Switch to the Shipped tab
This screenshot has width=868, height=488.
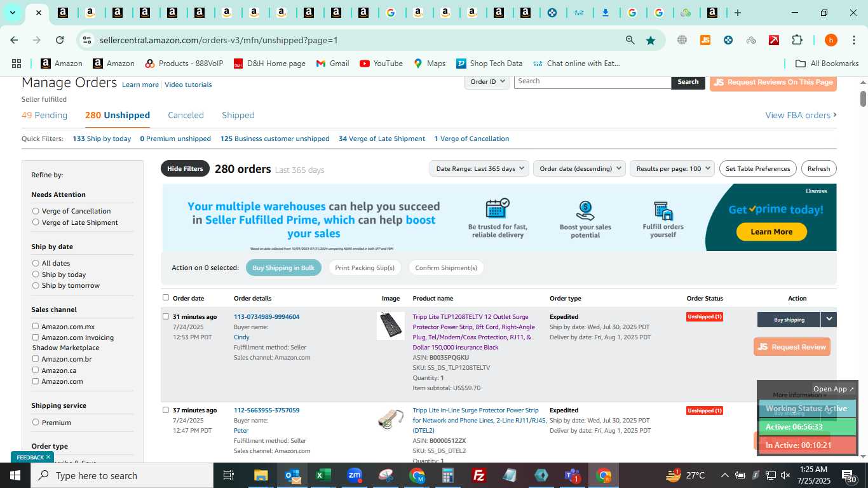pyautogui.click(x=238, y=115)
